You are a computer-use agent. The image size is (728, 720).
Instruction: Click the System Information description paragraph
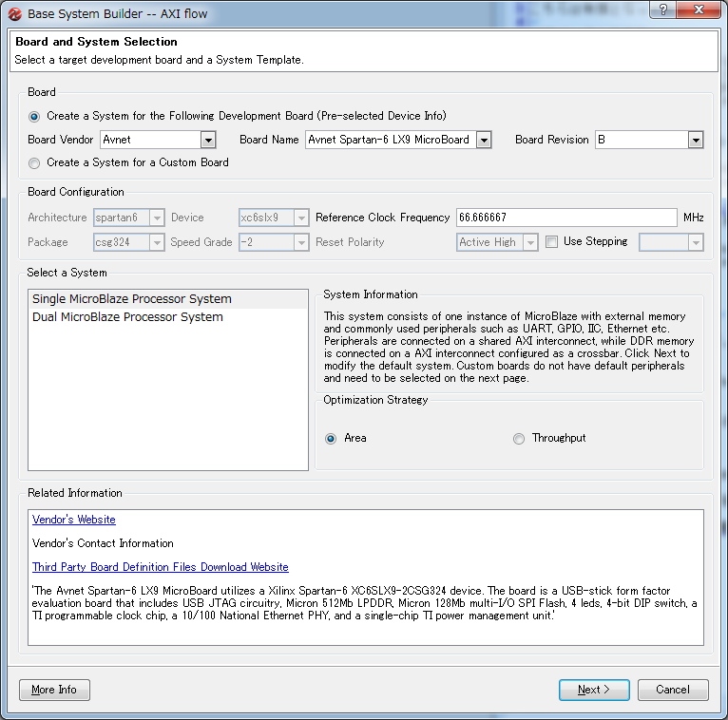[508, 347]
